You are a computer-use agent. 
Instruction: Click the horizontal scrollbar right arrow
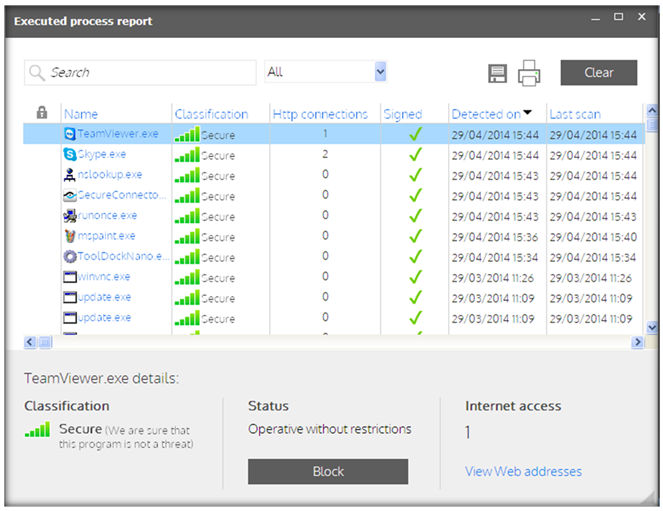click(x=637, y=342)
